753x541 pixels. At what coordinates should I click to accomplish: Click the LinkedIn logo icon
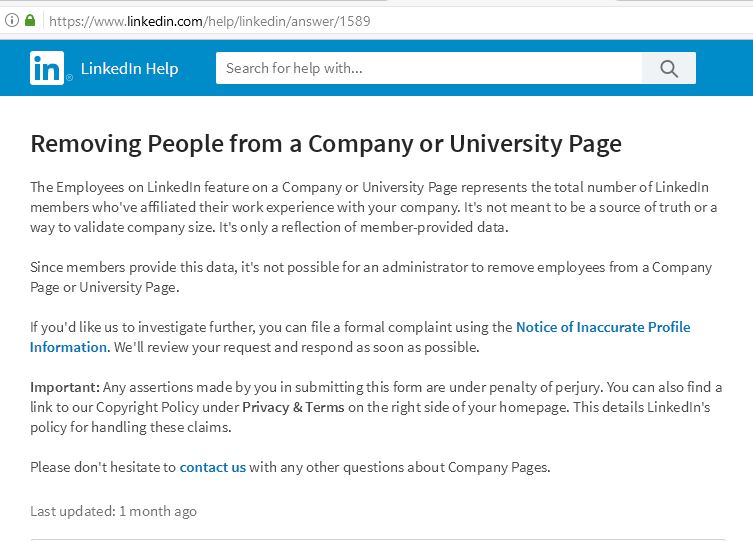47,68
